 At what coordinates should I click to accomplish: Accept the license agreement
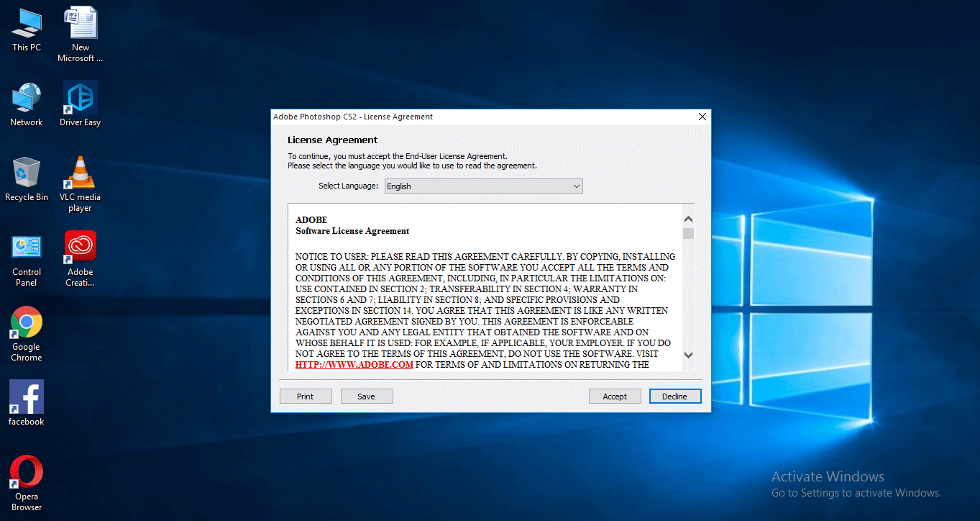(615, 396)
